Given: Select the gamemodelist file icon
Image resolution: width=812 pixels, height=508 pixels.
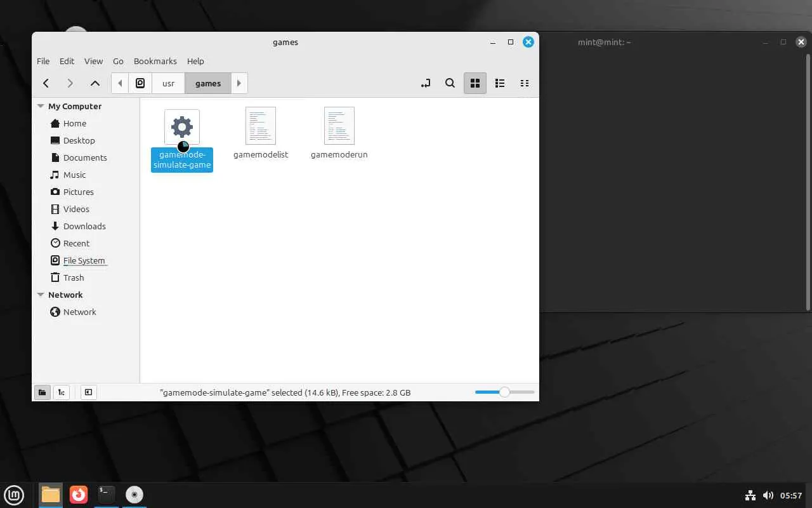Looking at the screenshot, I should (261, 126).
